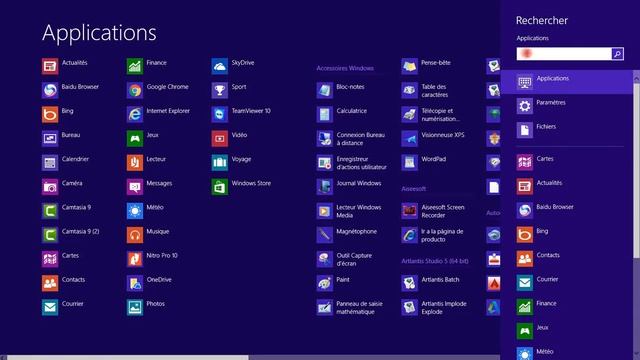Open Internet Explorer
Image resolution: width=640 pixels, height=360 pixels.
point(135,115)
